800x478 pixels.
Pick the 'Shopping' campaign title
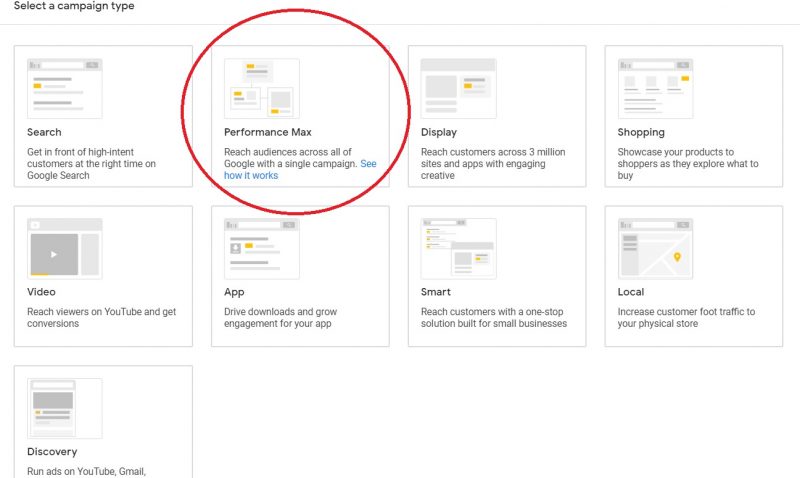641,132
